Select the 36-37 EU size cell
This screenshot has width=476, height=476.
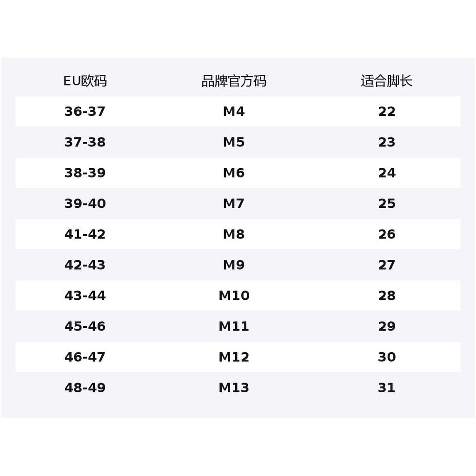85,112
